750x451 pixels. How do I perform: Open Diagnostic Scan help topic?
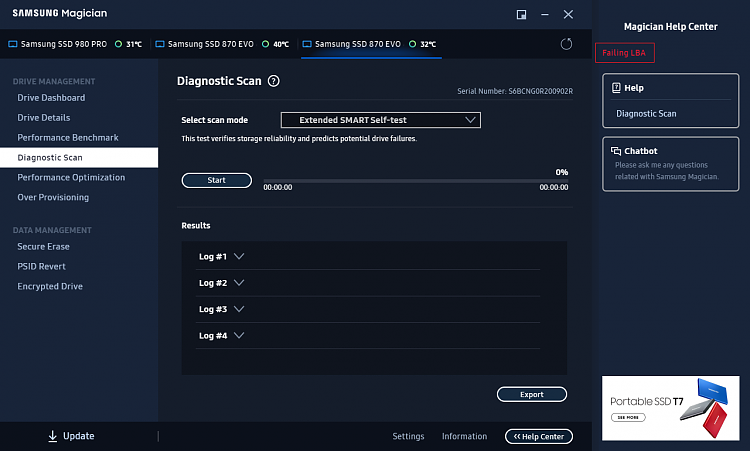(x=646, y=114)
